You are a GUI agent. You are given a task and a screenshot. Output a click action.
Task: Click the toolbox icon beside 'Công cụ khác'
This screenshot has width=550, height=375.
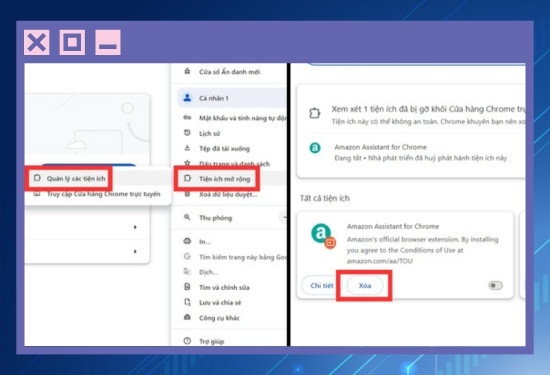click(x=187, y=317)
